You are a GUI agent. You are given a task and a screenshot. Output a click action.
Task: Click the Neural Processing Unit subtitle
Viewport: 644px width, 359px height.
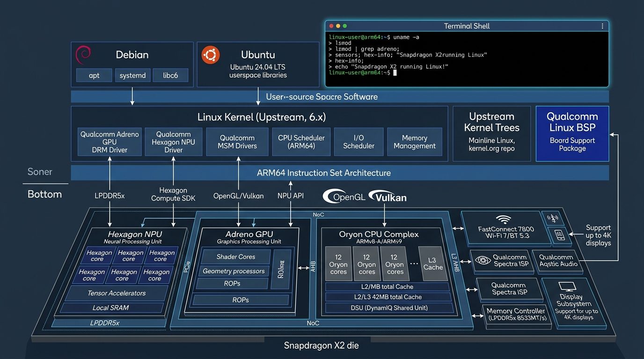tap(133, 242)
